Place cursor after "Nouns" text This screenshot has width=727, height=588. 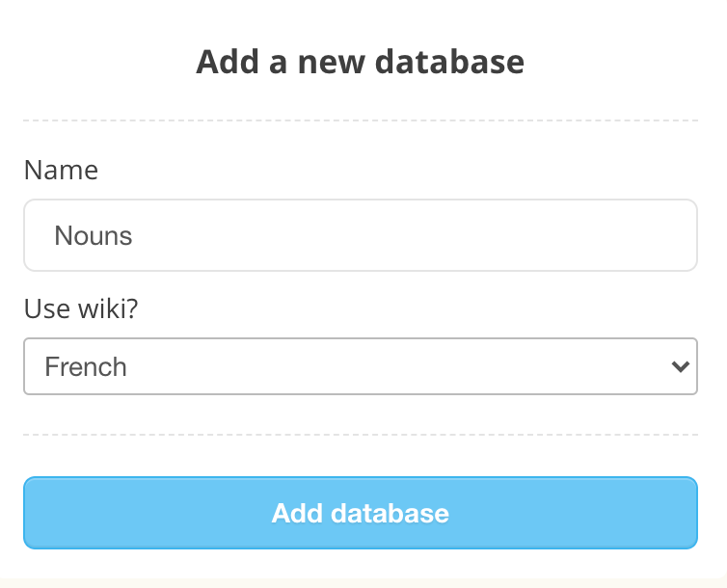coord(134,235)
